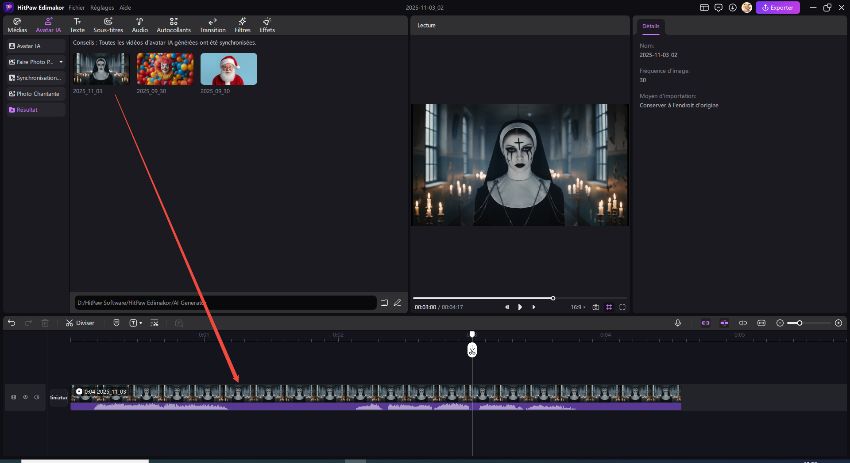This screenshot has width=850, height=463.
Task: Open the Réglages menu
Action: pyautogui.click(x=101, y=7)
